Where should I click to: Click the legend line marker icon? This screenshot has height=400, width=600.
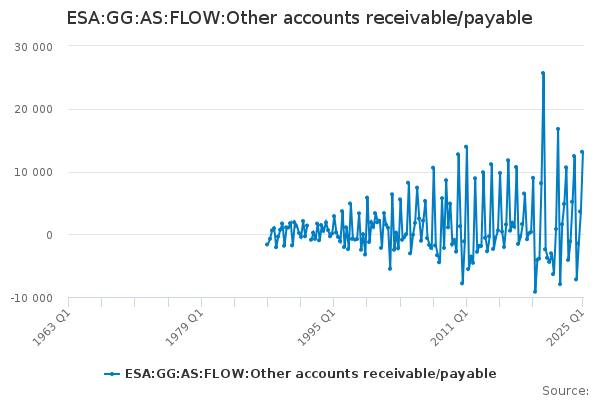click(113, 374)
